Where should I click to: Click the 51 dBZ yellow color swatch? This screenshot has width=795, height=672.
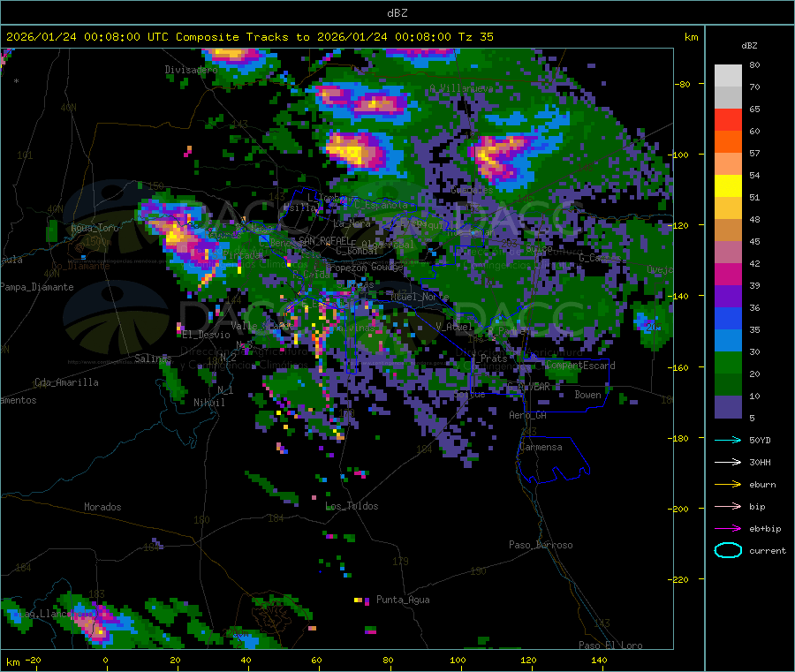(x=728, y=186)
